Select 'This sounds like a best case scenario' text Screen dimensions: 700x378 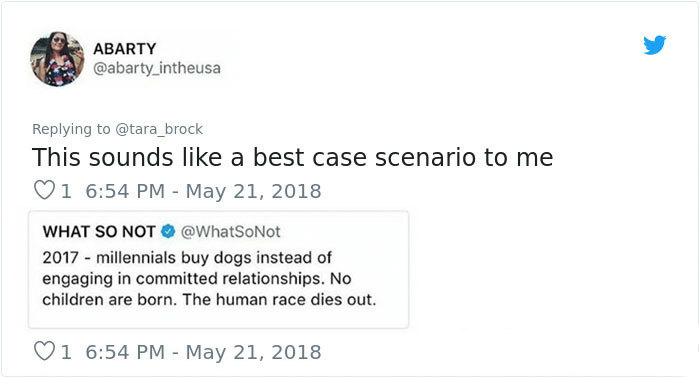[255, 157]
